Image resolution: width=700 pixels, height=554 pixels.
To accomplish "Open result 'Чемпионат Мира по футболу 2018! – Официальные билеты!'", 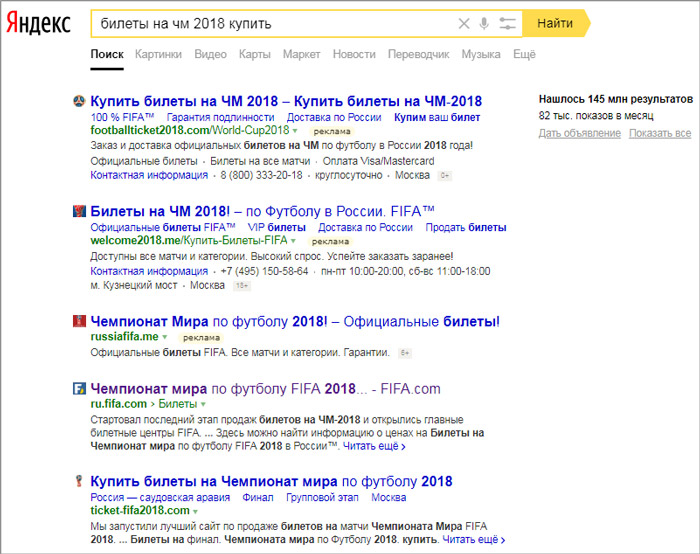I will (x=295, y=321).
